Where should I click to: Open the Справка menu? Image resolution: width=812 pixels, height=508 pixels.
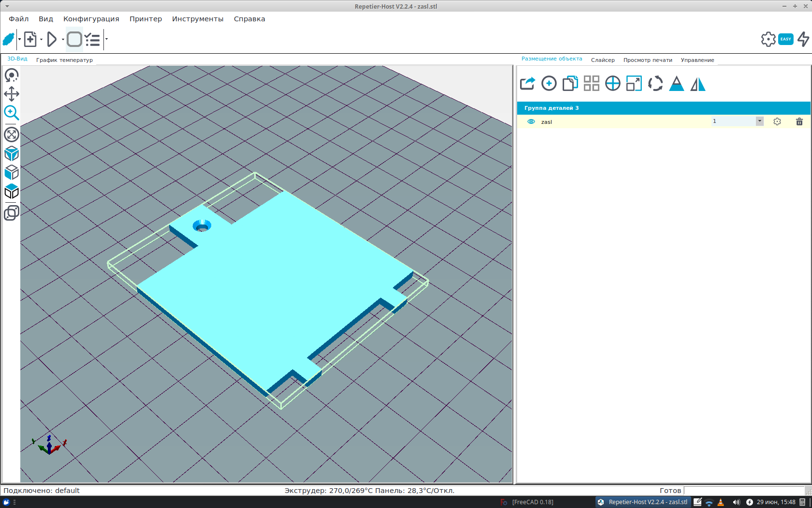point(249,19)
